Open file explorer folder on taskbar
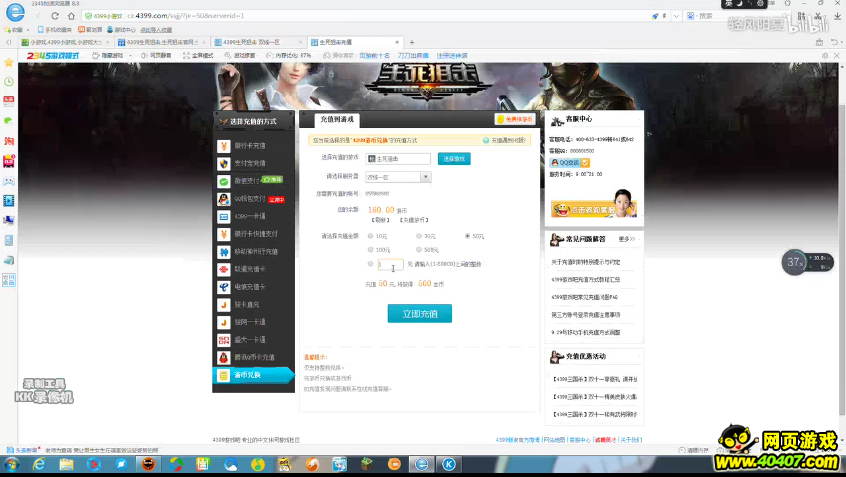This screenshot has height=477, width=846. [66, 464]
